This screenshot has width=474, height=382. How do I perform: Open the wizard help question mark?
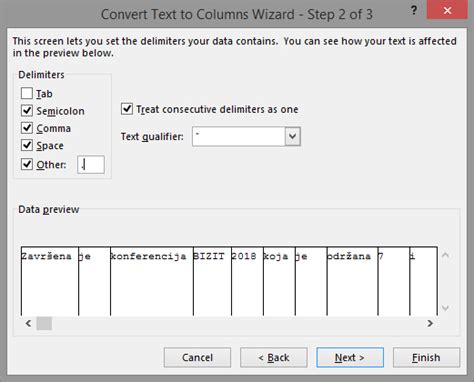[x=414, y=10]
